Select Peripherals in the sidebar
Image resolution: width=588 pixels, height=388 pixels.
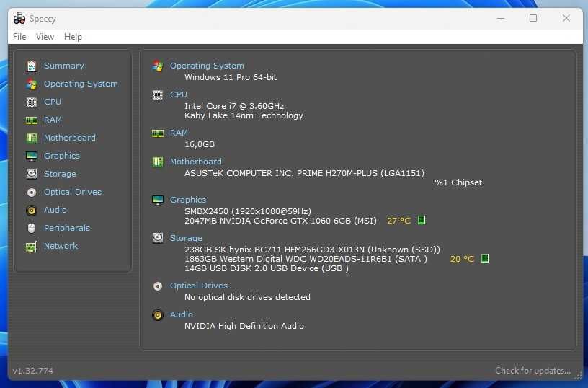pos(67,228)
